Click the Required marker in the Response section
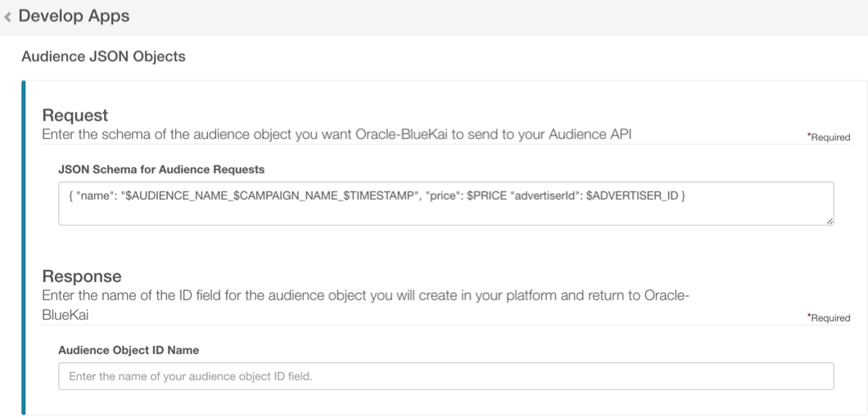The height and width of the screenshot is (418, 868). [829, 318]
